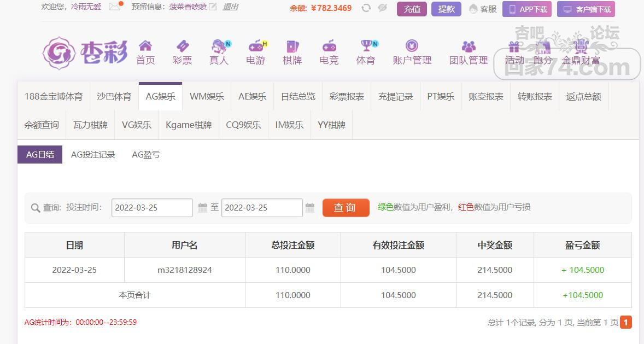Viewport: 644px width, 344px height.
Task: Select the AG投注记录 sub-tab
Action: 93,155
